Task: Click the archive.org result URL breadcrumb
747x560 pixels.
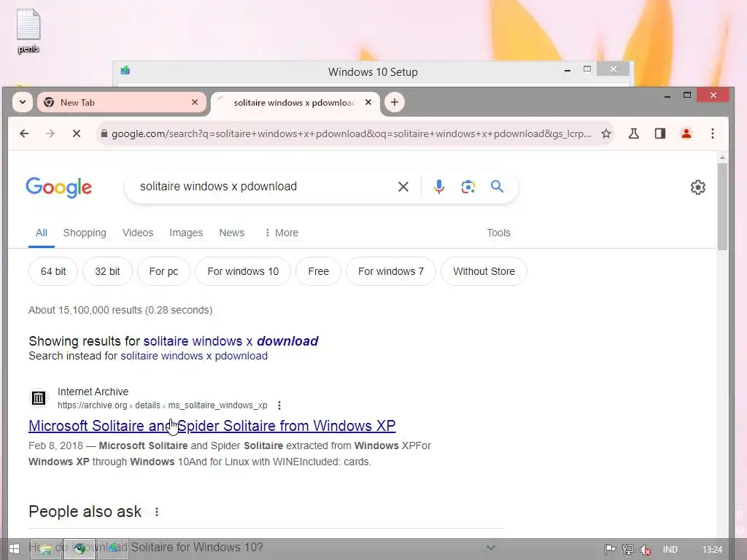Action: point(163,405)
